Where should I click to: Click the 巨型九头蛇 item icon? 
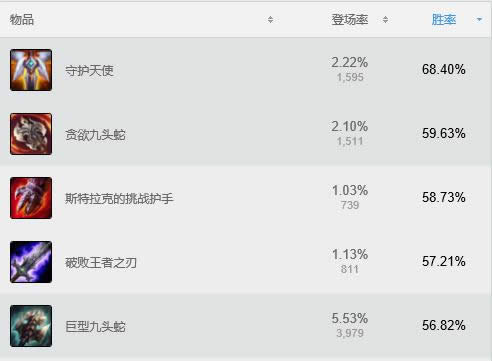point(31,326)
